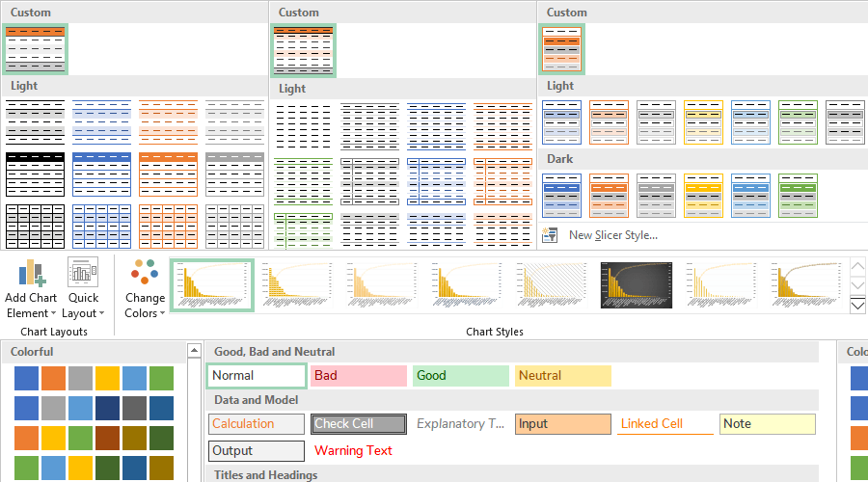The image size is (868, 482).
Task: Apply the Warning Text cell style
Action: tap(358, 451)
